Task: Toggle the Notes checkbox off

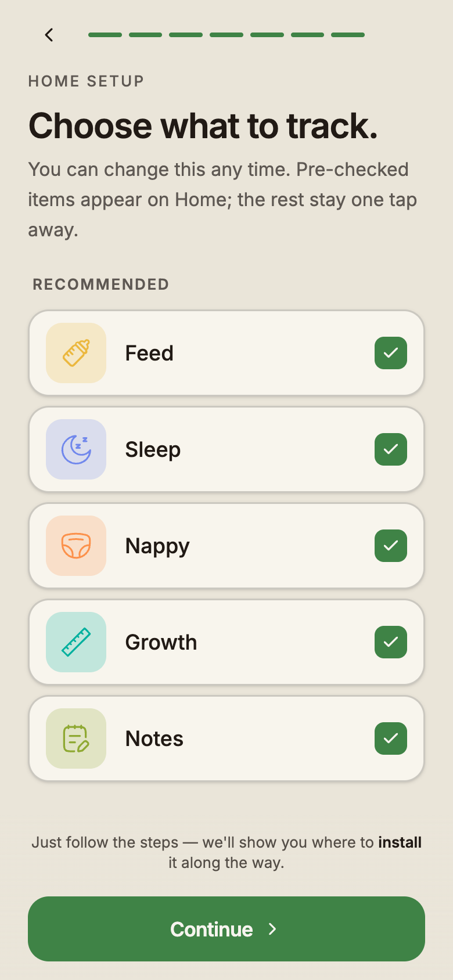Action: pos(391,738)
